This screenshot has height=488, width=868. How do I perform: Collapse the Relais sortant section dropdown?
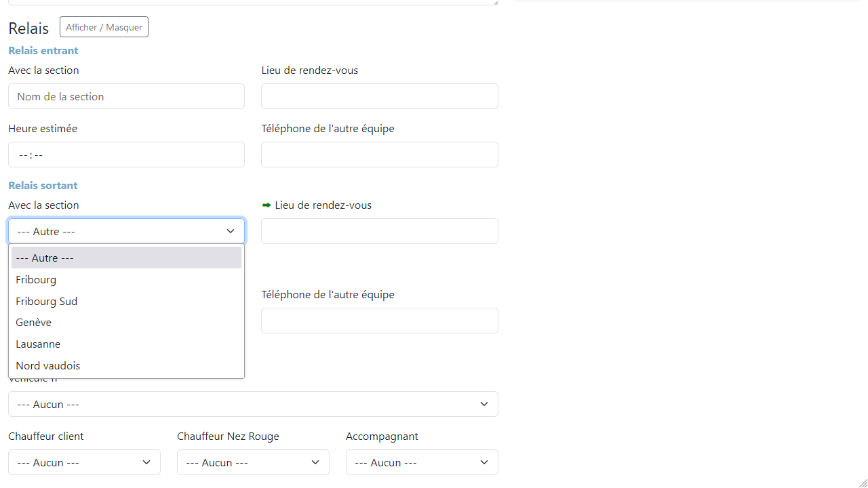point(126,231)
